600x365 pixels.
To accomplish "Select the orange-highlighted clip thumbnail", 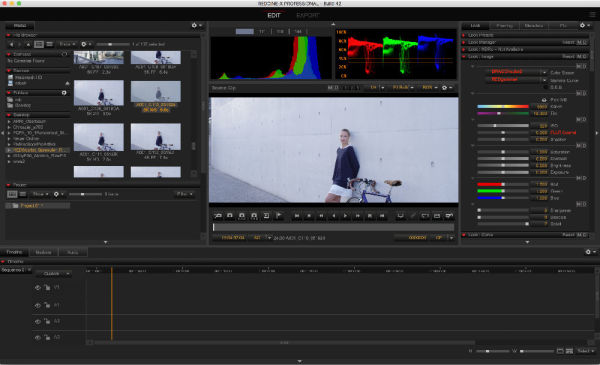I will (x=155, y=91).
